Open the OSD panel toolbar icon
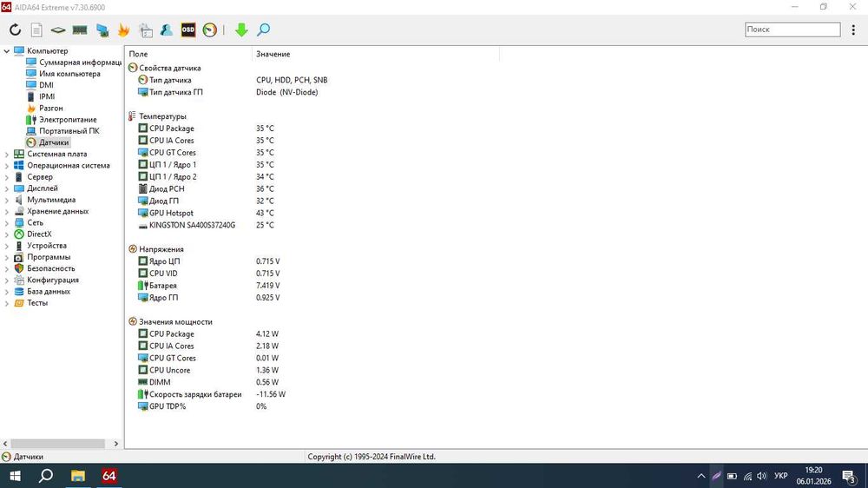 tap(188, 30)
